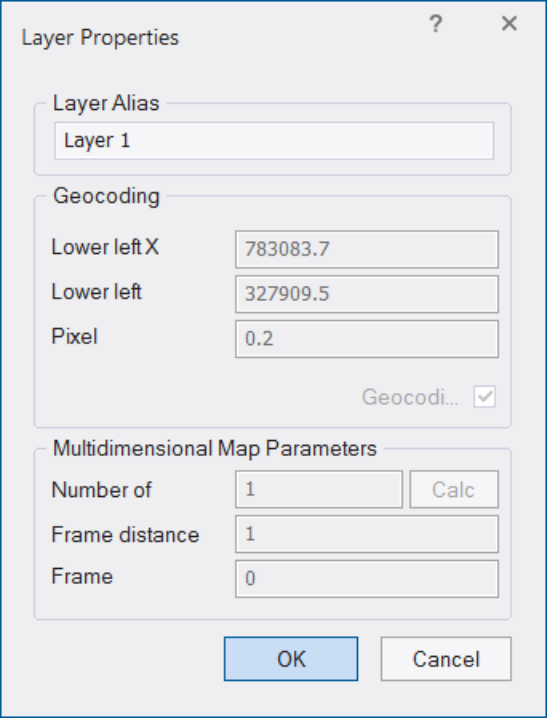547x718 pixels.
Task: Select the Frame distance value field
Action: (x=367, y=534)
